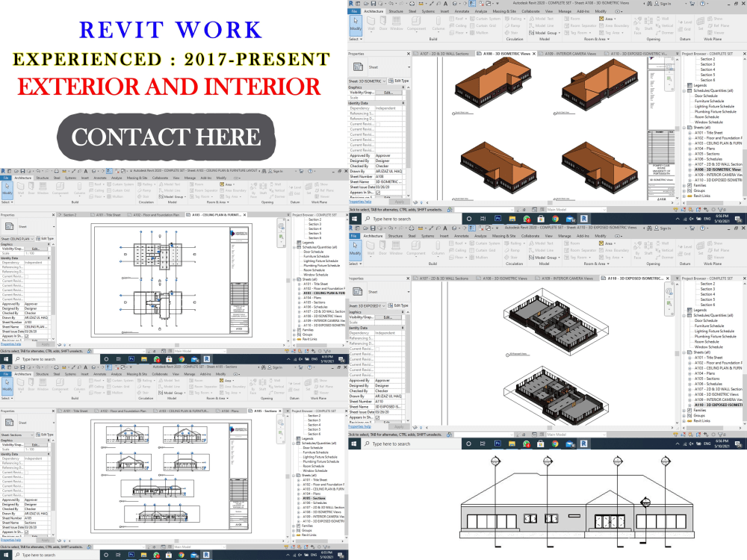Screen dimensions: 747x560
Task: Click Edit for Visibility/Graphics Overrides
Action: [x=387, y=93]
